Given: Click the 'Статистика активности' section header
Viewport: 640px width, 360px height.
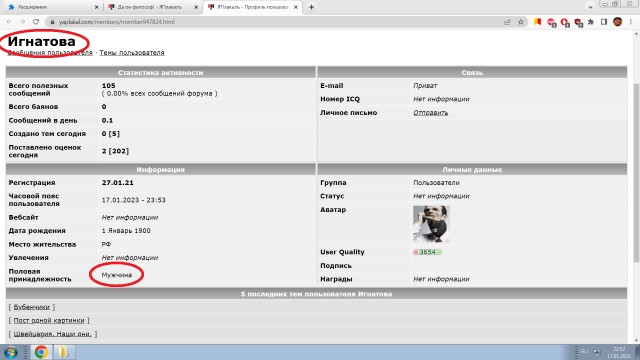Looking at the screenshot, I should 160,72.
